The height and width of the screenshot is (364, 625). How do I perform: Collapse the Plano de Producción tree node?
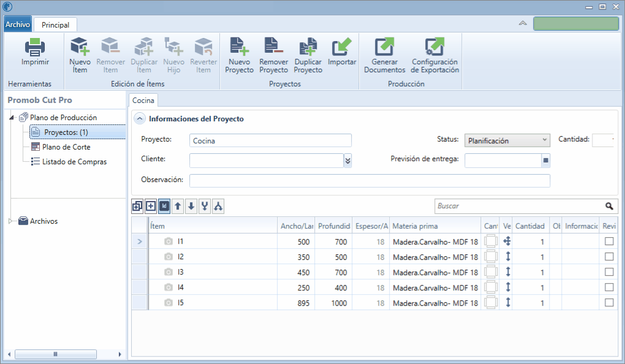[12, 118]
